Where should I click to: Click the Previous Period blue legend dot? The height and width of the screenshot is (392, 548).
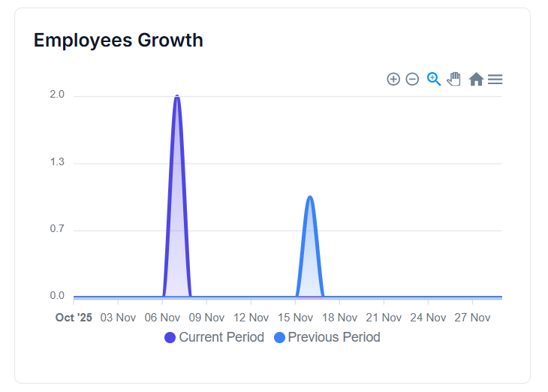tap(280, 338)
